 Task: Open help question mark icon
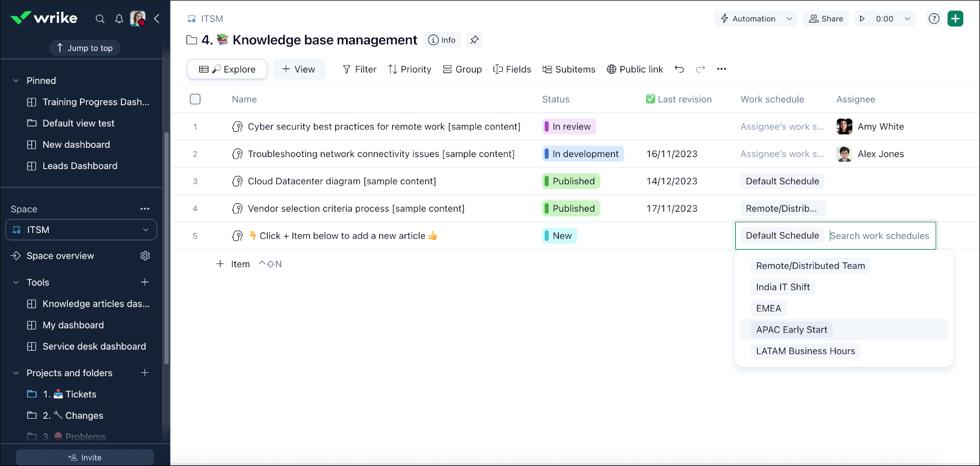[x=934, y=19]
